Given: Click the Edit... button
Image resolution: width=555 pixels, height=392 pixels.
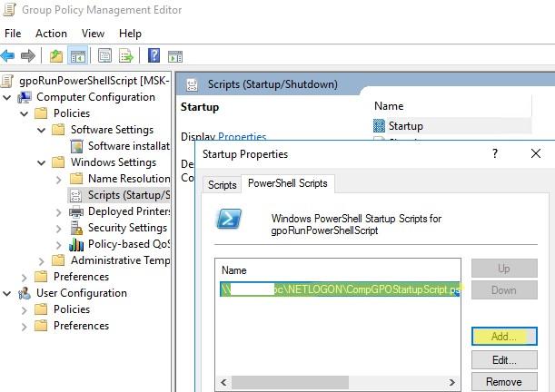Looking at the screenshot, I should (x=504, y=360).
